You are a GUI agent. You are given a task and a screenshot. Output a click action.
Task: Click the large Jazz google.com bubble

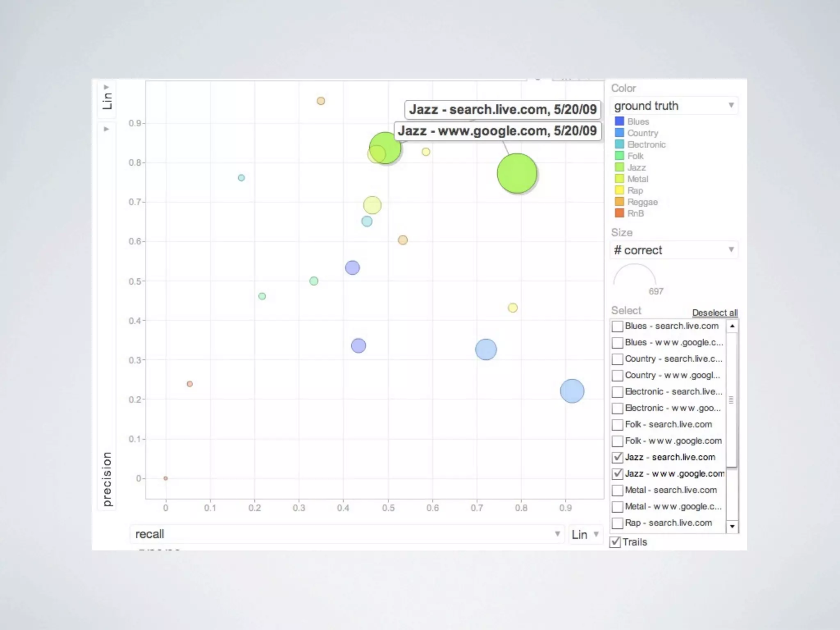tap(517, 173)
